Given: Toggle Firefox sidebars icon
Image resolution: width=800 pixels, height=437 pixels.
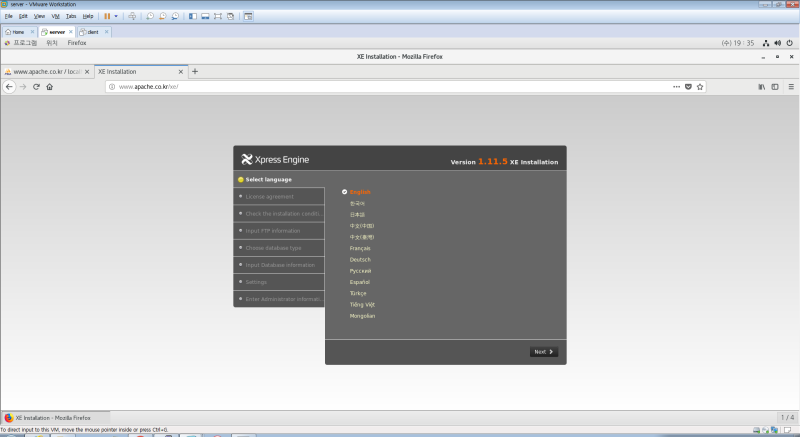Looking at the screenshot, I should (x=775, y=87).
